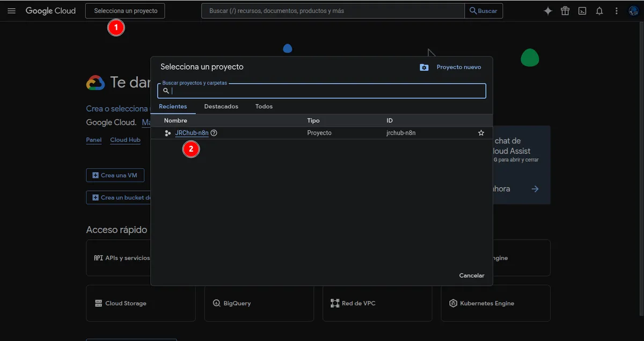The width and height of the screenshot is (644, 341).
Task: Open the three-dot settings menu
Action: [x=617, y=11]
